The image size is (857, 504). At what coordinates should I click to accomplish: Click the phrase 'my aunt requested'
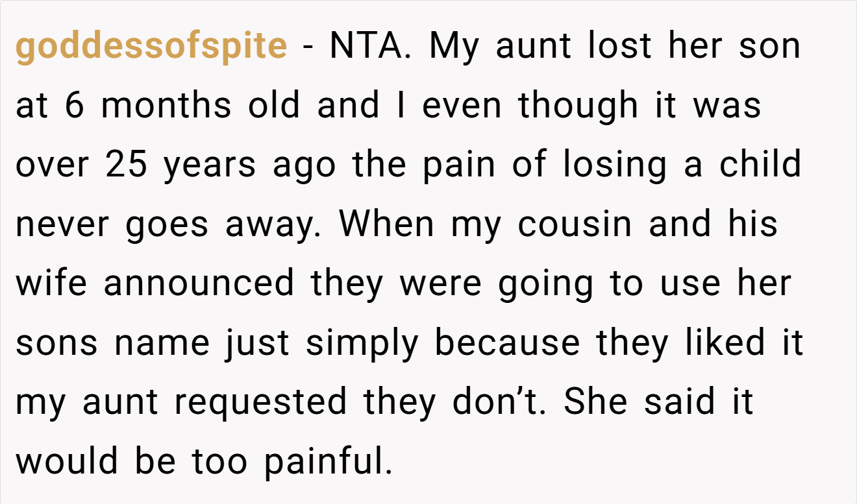pyautogui.click(x=180, y=403)
